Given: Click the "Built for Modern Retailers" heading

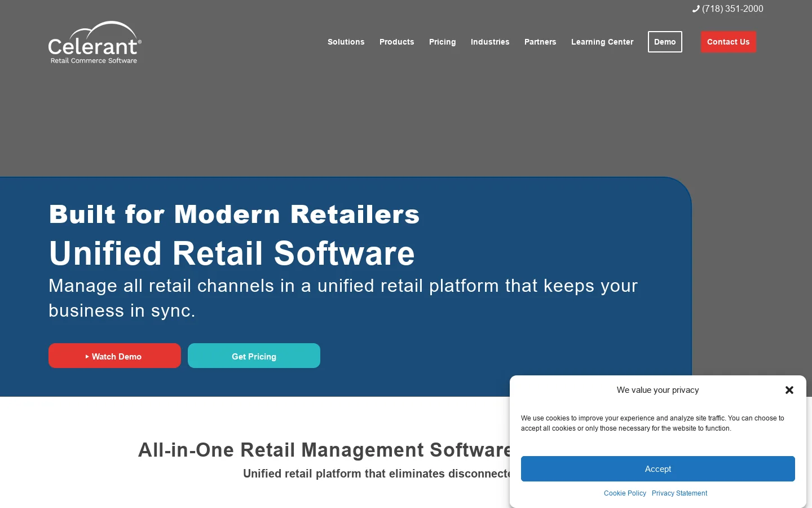Looking at the screenshot, I should coord(235,214).
